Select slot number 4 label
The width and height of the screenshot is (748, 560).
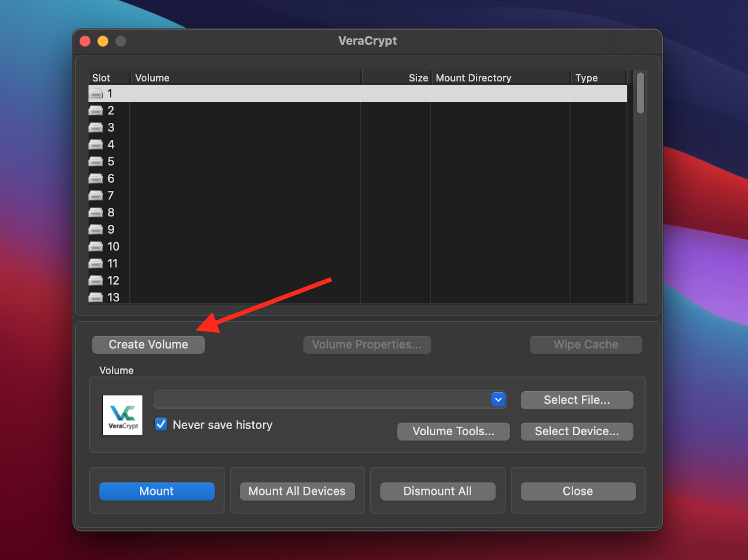pos(111,144)
